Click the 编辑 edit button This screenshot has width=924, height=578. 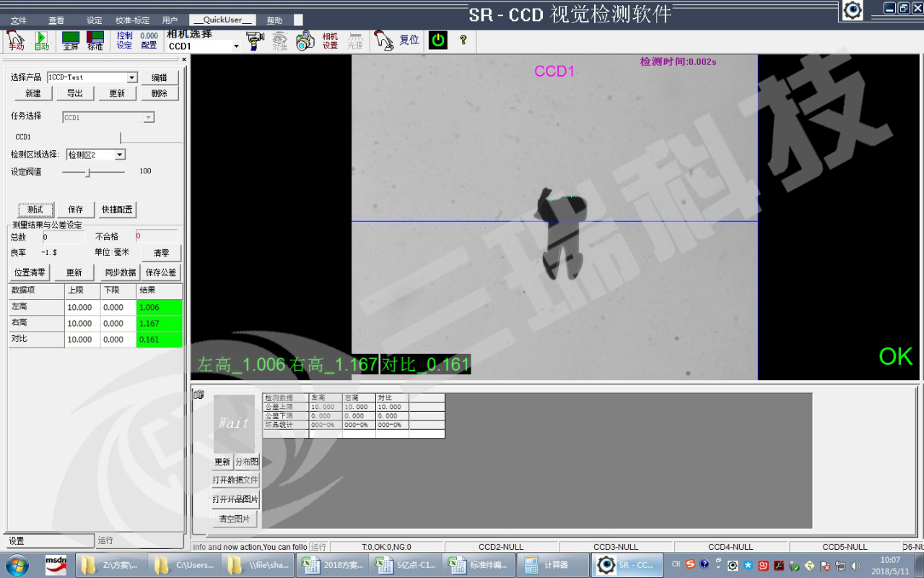click(x=160, y=77)
